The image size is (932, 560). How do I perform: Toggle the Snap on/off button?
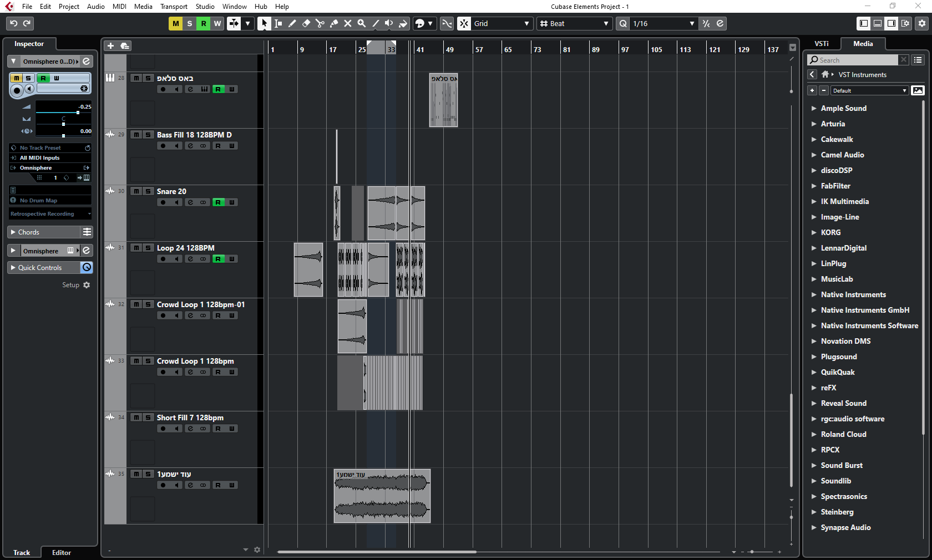tap(464, 23)
